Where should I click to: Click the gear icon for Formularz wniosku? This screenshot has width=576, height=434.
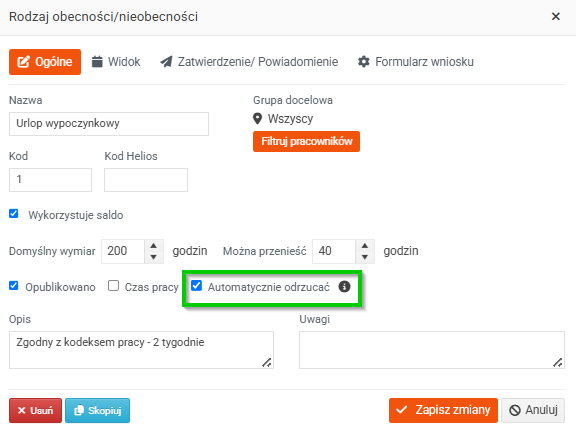[364, 62]
